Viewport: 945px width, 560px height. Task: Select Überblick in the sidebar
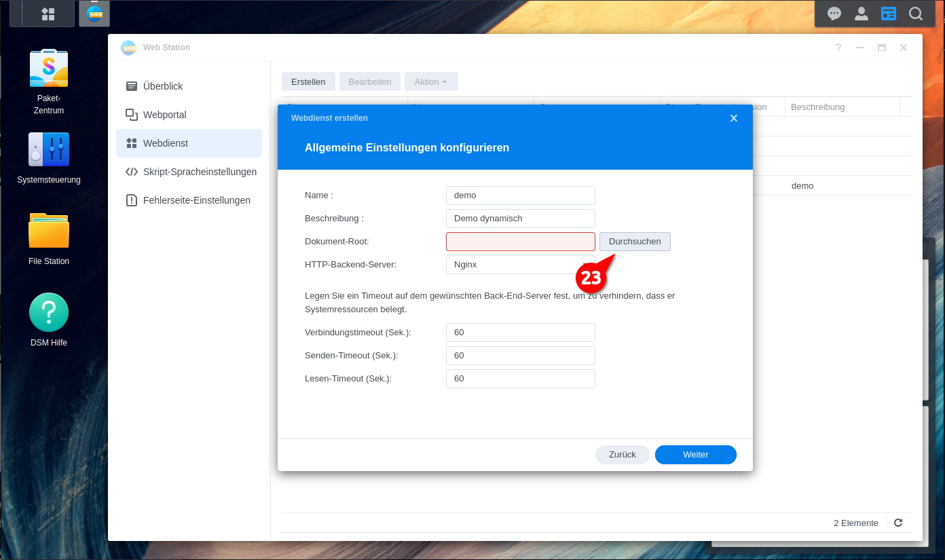[163, 86]
